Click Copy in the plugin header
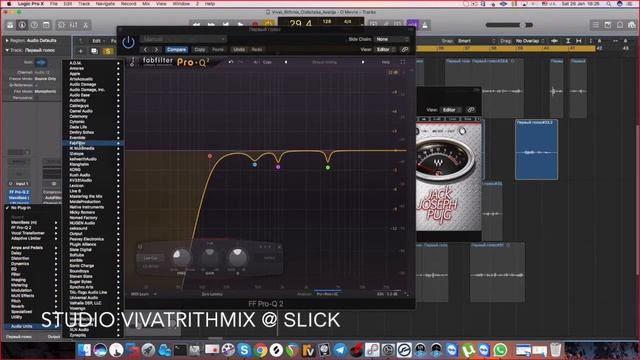The image size is (640, 360). (x=200, y=49)
